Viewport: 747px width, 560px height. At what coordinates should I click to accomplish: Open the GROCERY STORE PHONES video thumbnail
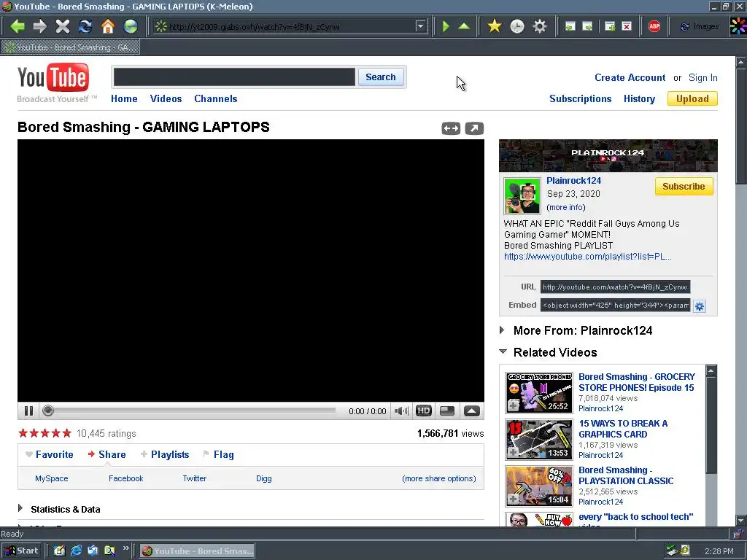tap(539, 393)
